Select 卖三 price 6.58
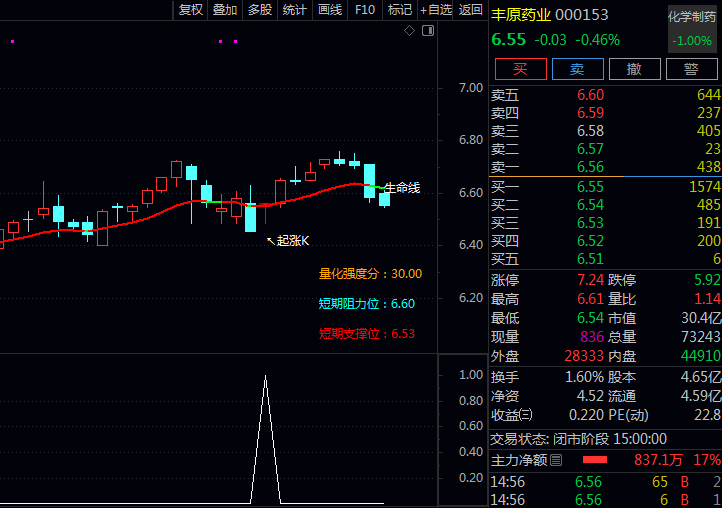The image size is (722, 508). 590,131
